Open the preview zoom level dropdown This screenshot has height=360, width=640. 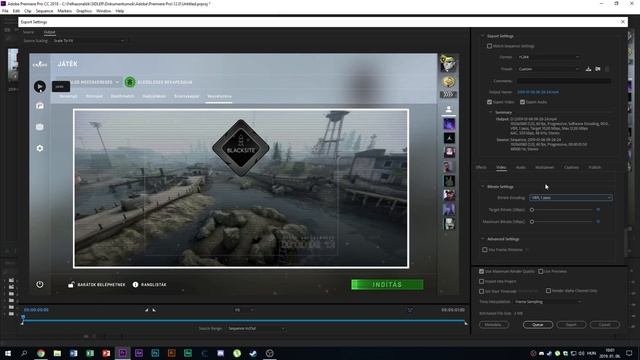[243, 310]
